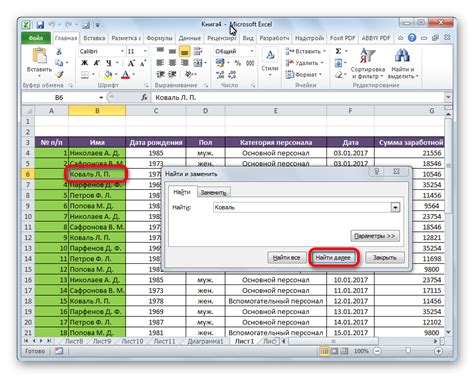Click the Save floppy disk icon
Viewport: 474px width, 378px height.
(40, 25)
